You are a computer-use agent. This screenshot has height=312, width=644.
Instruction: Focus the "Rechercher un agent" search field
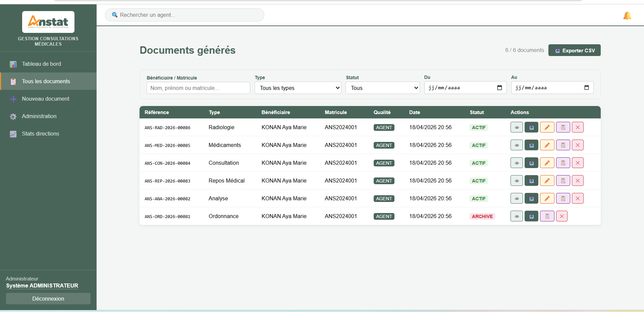[x=184, y=15]
